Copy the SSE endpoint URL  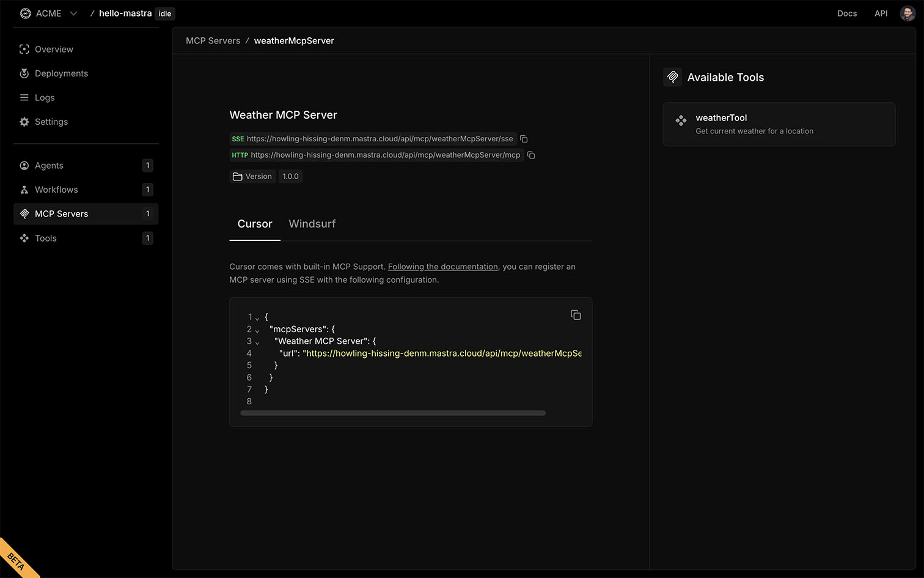tap(524, 139)
